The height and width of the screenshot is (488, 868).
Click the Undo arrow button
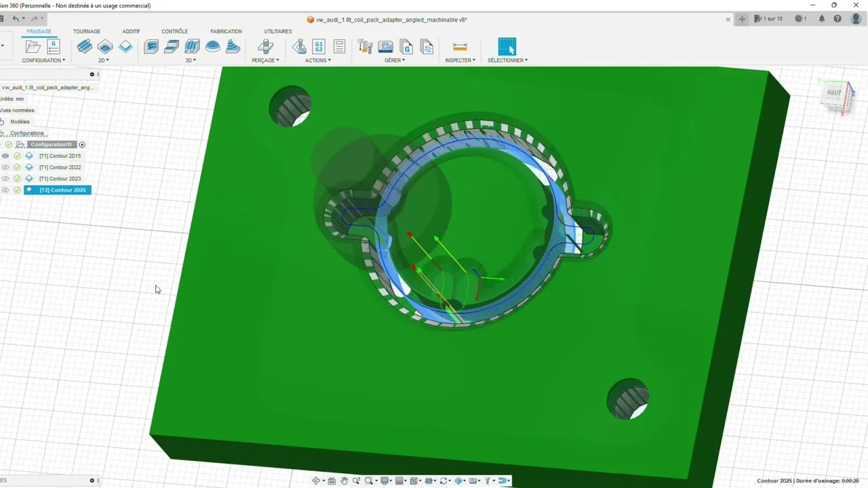pyautogui.click(x=16, y=19)
